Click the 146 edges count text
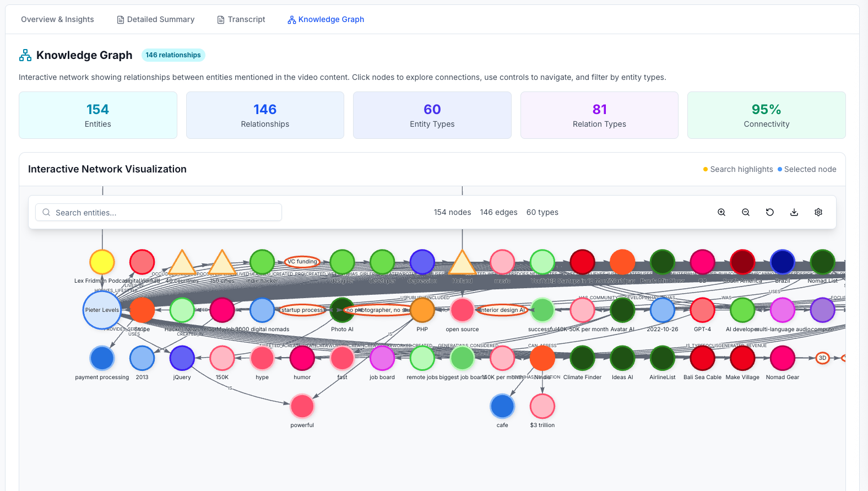The width and height of the screenshot is (868, 491). [498, 212]
